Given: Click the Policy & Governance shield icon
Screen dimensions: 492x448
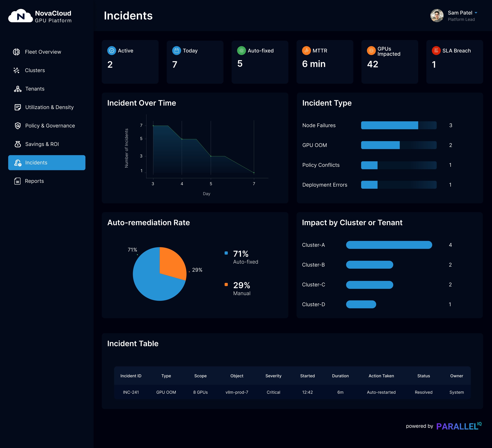Looking at the screenshot, I should (18, 126).
